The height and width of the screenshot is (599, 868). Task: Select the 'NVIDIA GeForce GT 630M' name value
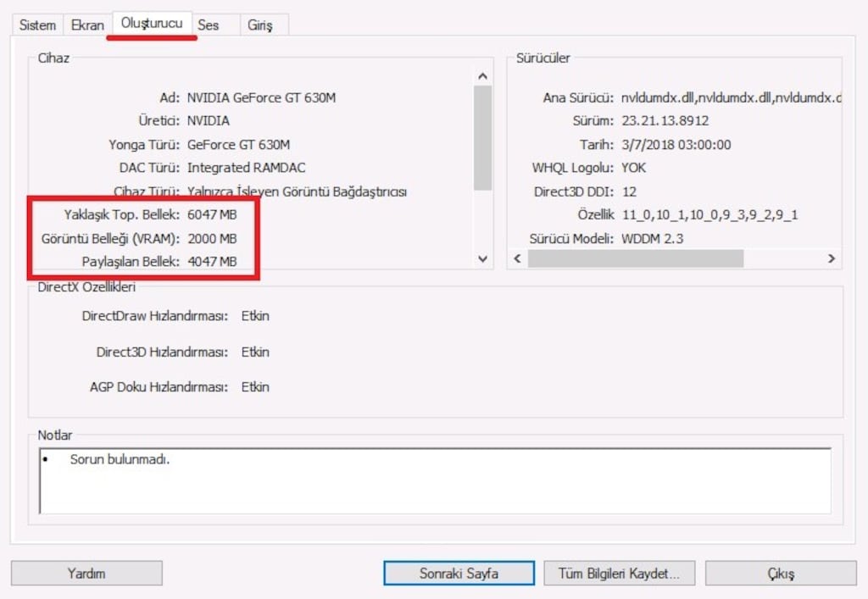(261, 98)
